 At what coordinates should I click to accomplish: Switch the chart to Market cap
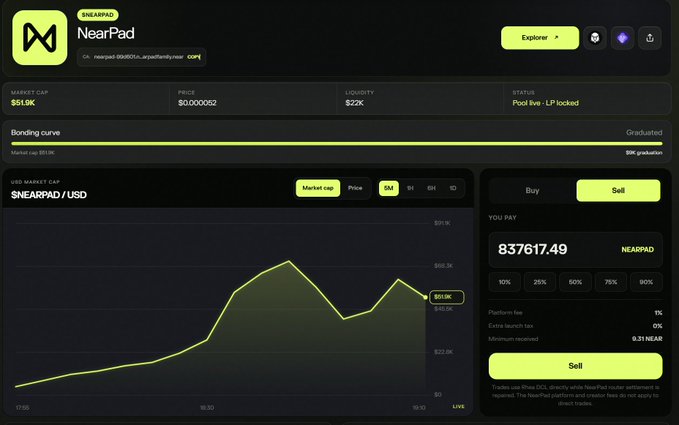point(318,188)
